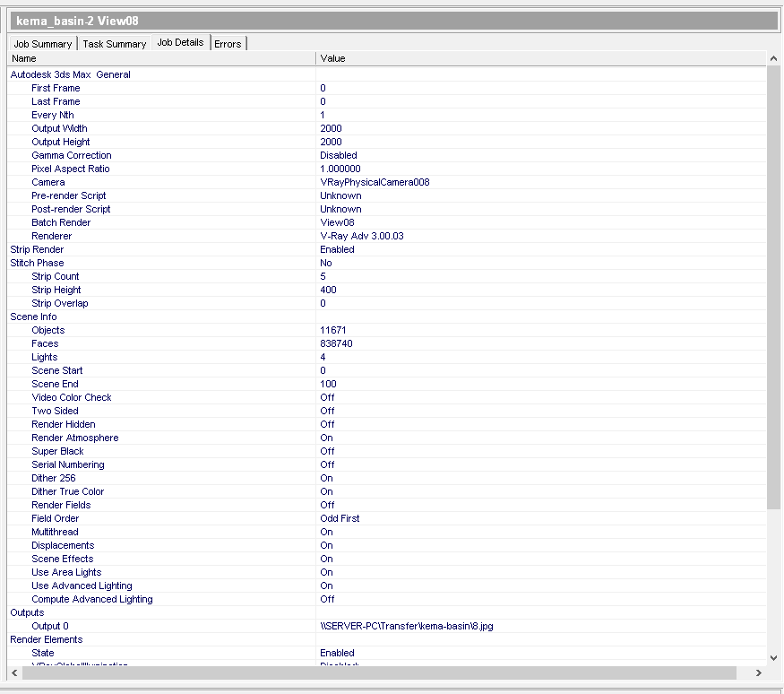Select the Scene Info section row

coord(33,317)
